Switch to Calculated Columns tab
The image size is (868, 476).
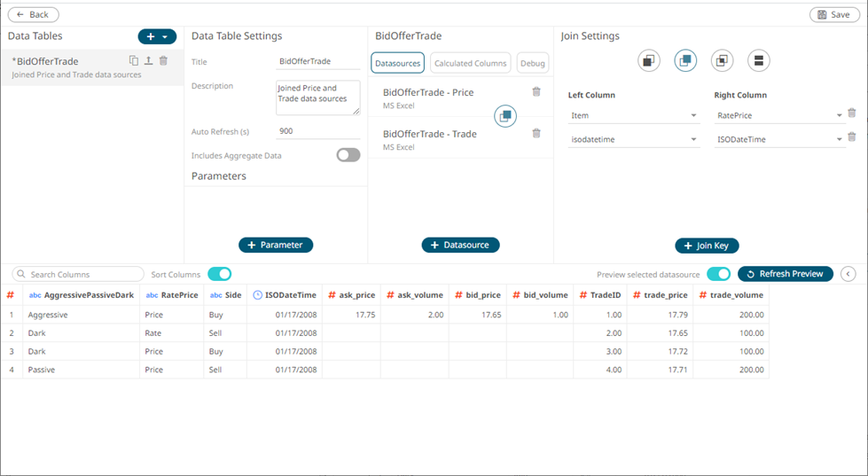coord(470,63)
